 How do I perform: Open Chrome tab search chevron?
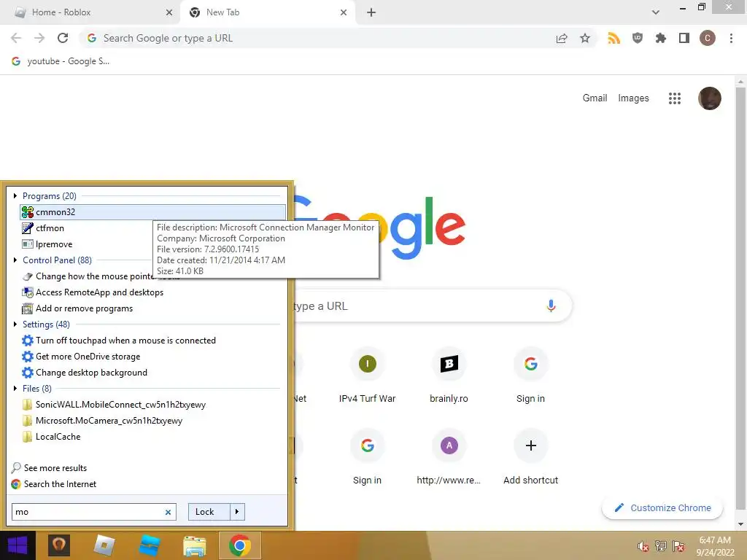pyautogui.click(x=656, y=12)
